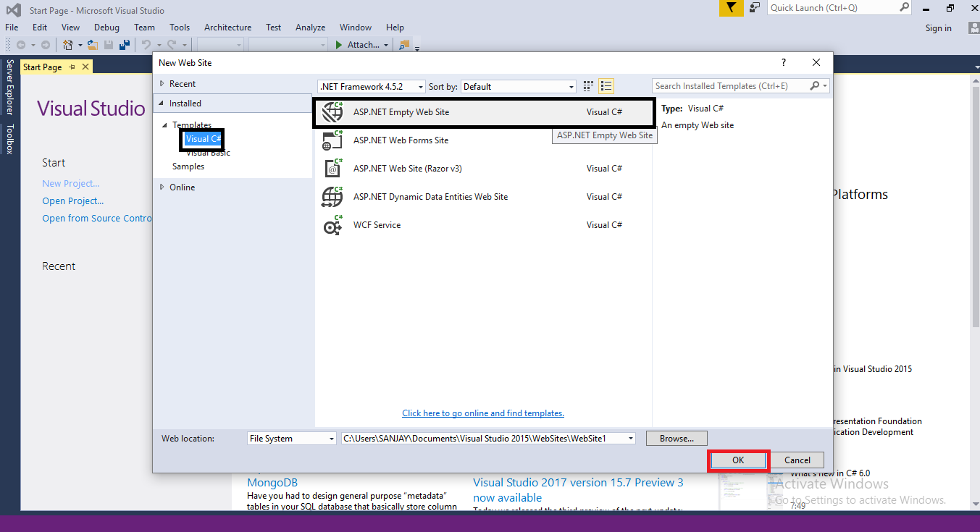Click the go online and find templates link
Viewport: 980px width, 532px height.
pos(483,413)
